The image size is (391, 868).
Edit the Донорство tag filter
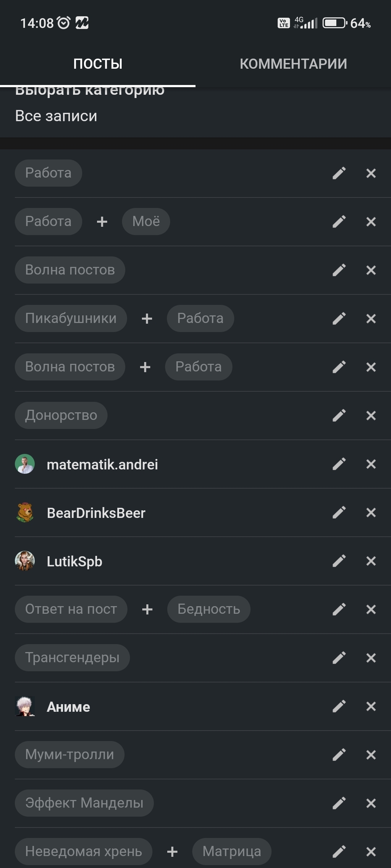click(339, 416)
